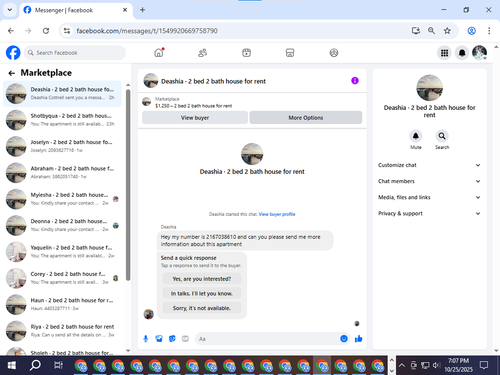Expand the Customize chat section
The image size is (500, 375).
tap(429, 165)
